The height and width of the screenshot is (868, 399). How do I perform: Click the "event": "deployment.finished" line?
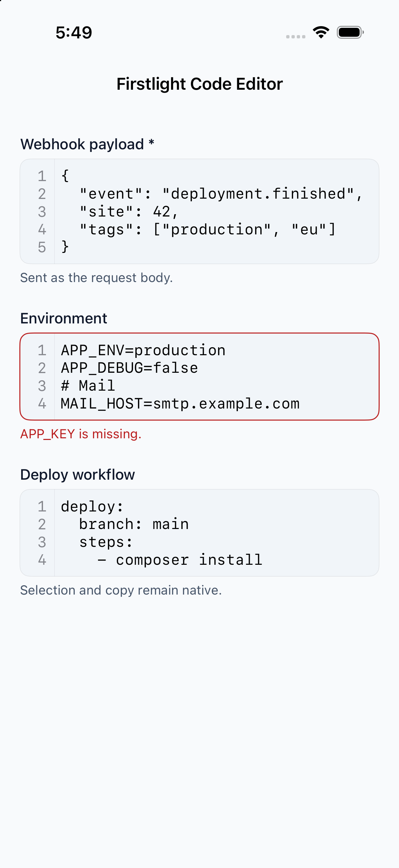click(x=221, y=194)
